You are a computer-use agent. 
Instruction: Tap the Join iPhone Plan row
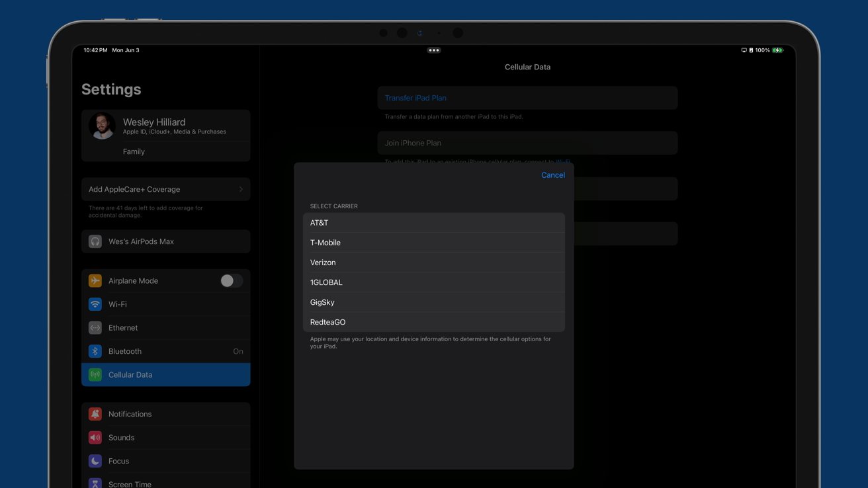[x=527, y=143]
